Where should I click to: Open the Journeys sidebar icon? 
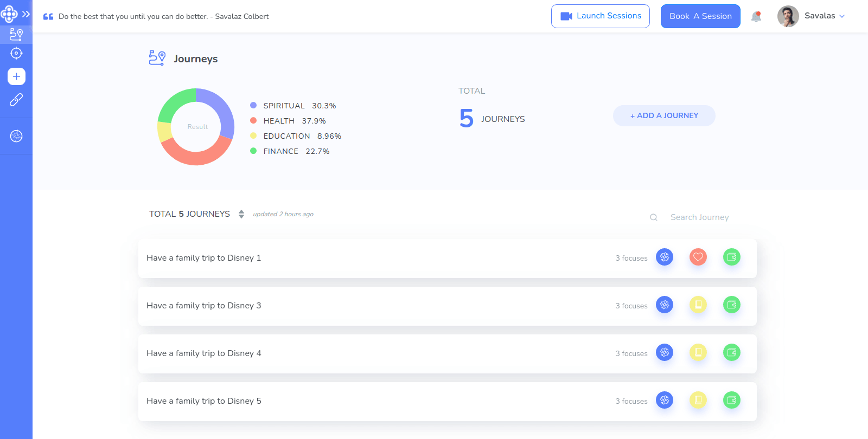16,35
